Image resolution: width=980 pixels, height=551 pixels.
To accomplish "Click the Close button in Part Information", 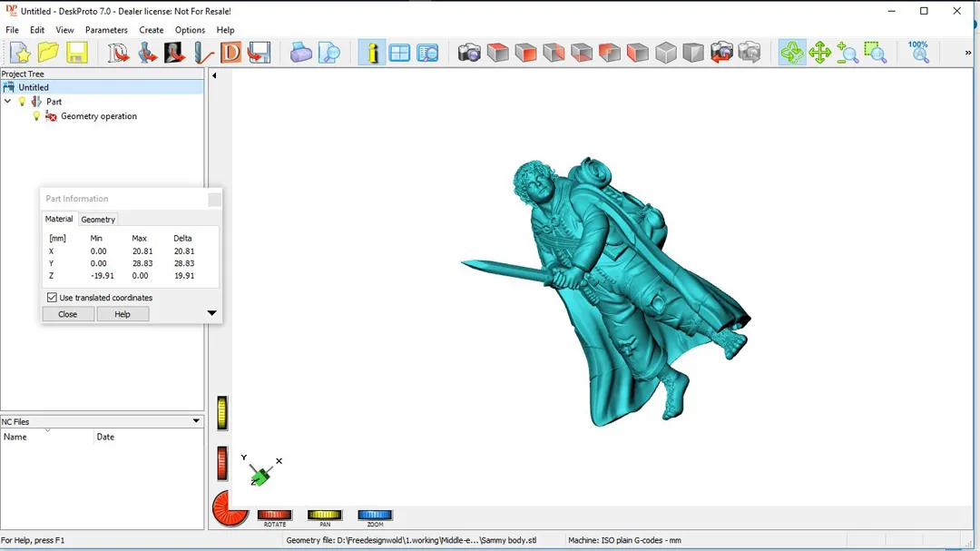I will 67,314.
